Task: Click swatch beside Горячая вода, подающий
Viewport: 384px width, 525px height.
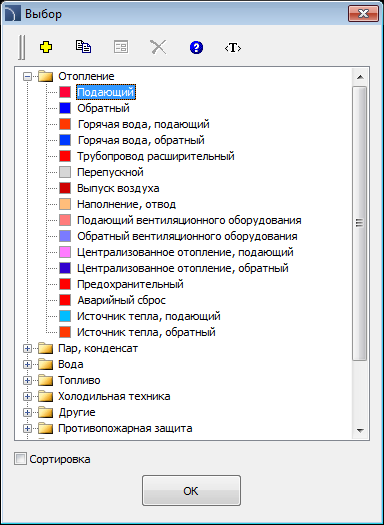Action: pyautogui.click(x=65, y=124)
